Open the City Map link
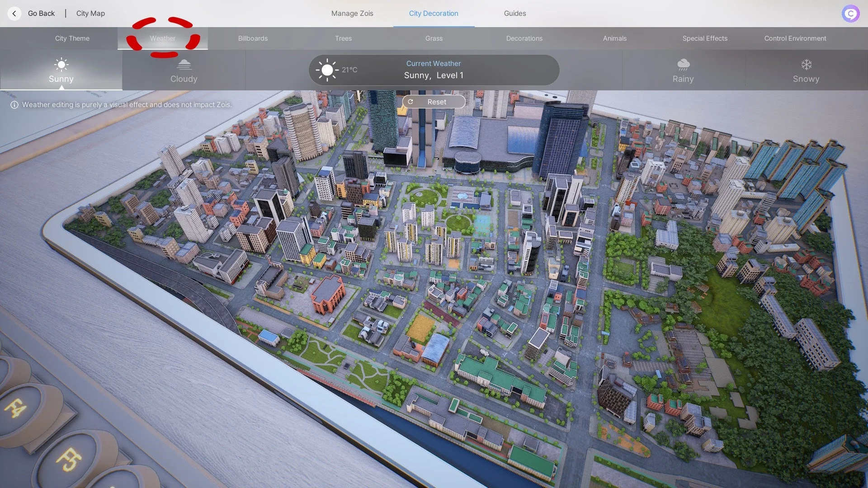This screenshot has height=488, width=868. pyautogui.click(x=90, y=14)
